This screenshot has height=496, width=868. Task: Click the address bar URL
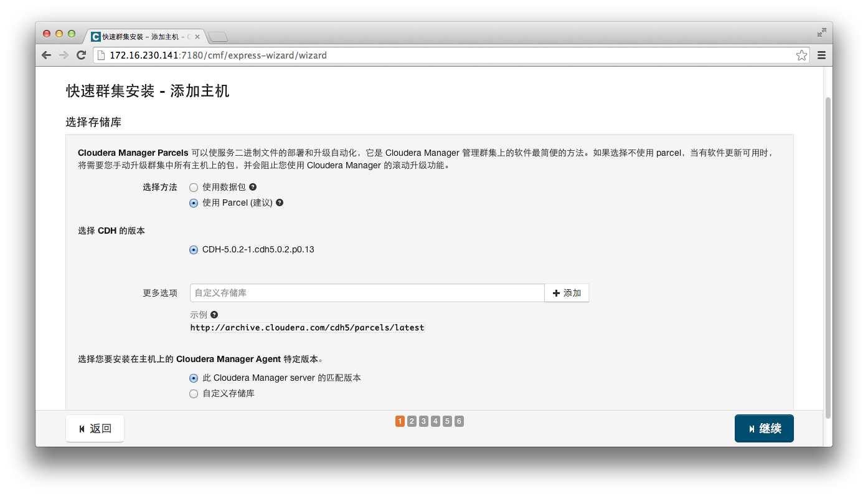pyautogui.click(x=218, y=55)
